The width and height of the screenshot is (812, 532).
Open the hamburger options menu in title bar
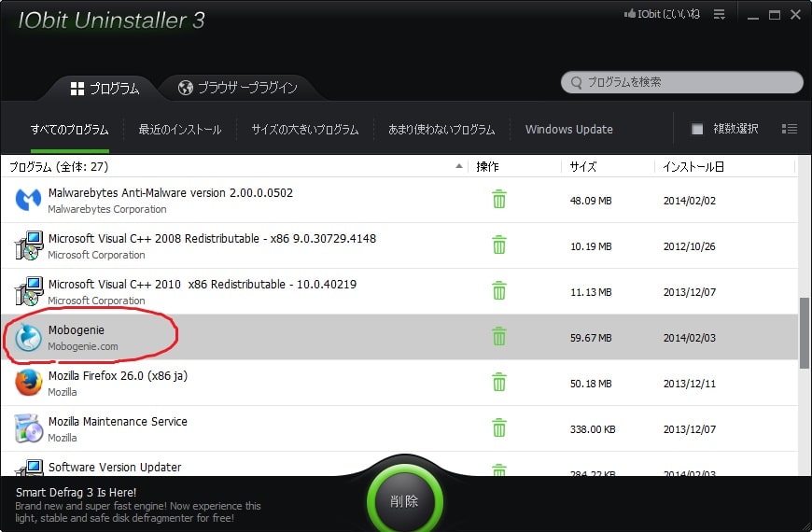pyautogui.click(x=720, y=14)
